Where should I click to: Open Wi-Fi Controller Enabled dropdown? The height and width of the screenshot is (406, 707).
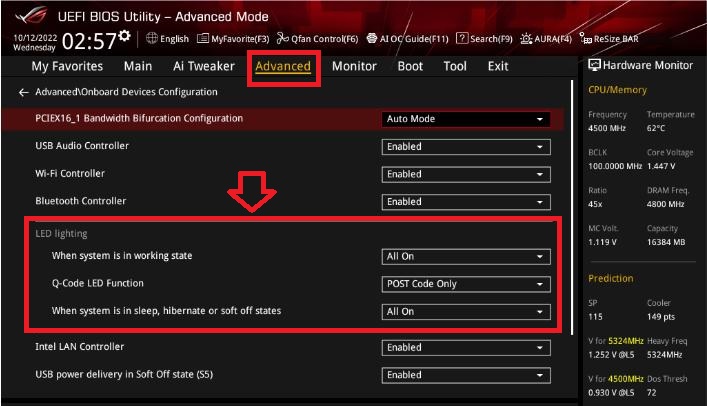pyautogui.click(x=466, y=174)
